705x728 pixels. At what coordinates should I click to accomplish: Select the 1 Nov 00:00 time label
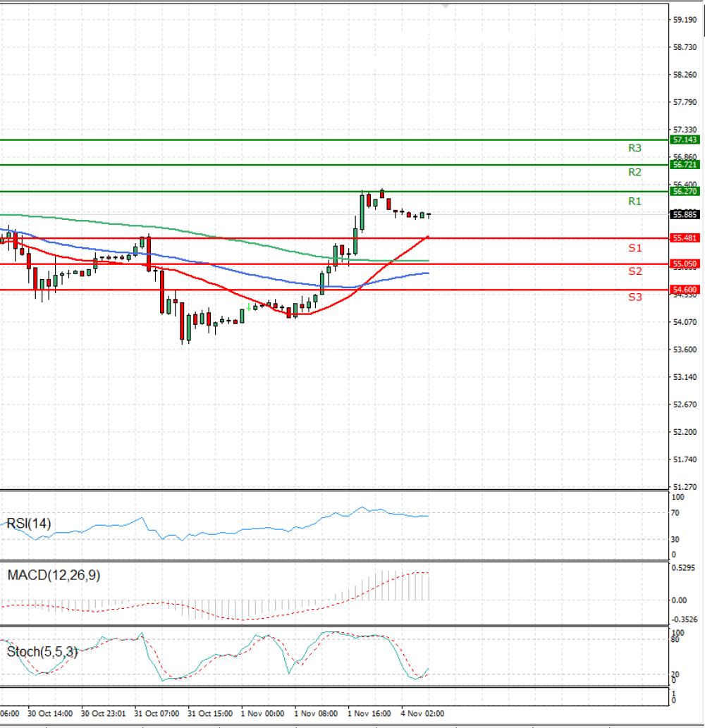(263, 714)
